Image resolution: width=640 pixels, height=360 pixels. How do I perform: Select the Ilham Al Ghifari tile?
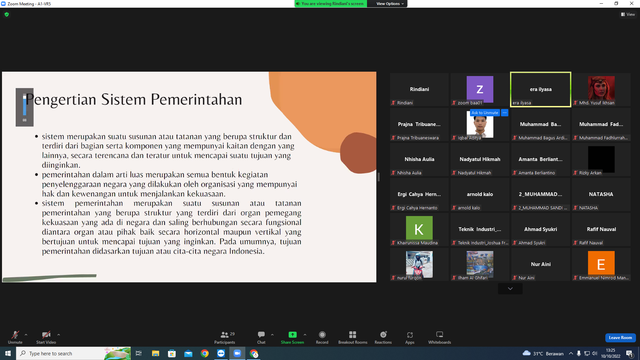tap(480, 265)
